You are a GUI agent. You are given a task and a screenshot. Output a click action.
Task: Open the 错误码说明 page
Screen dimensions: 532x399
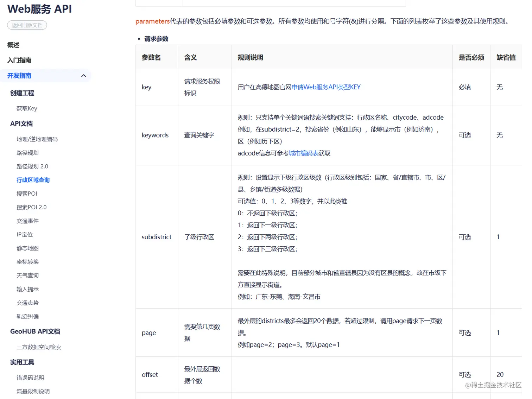coord(30,378)
